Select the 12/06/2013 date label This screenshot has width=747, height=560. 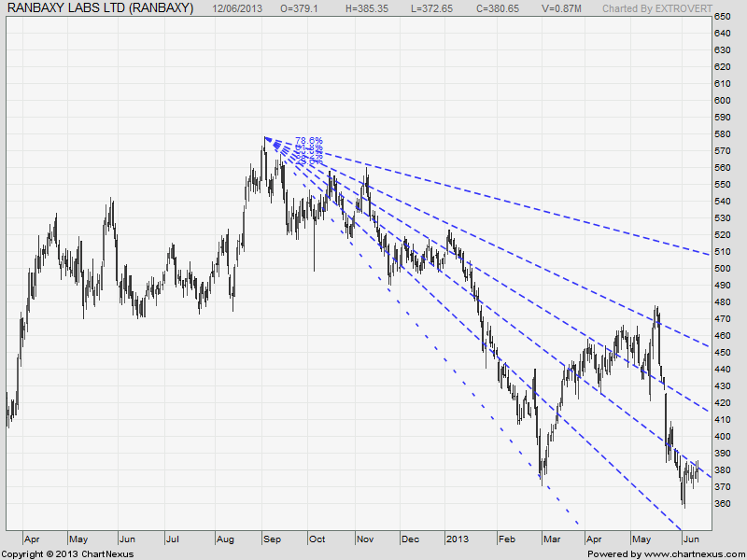click(x=239, y=7)
